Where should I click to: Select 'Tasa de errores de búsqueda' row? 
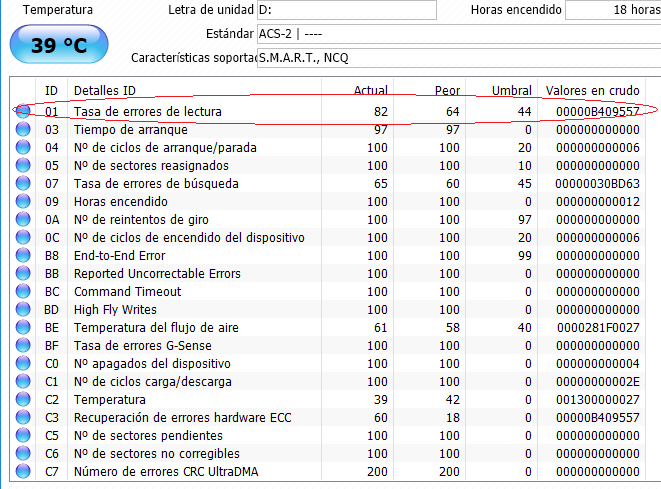(327, 183)
